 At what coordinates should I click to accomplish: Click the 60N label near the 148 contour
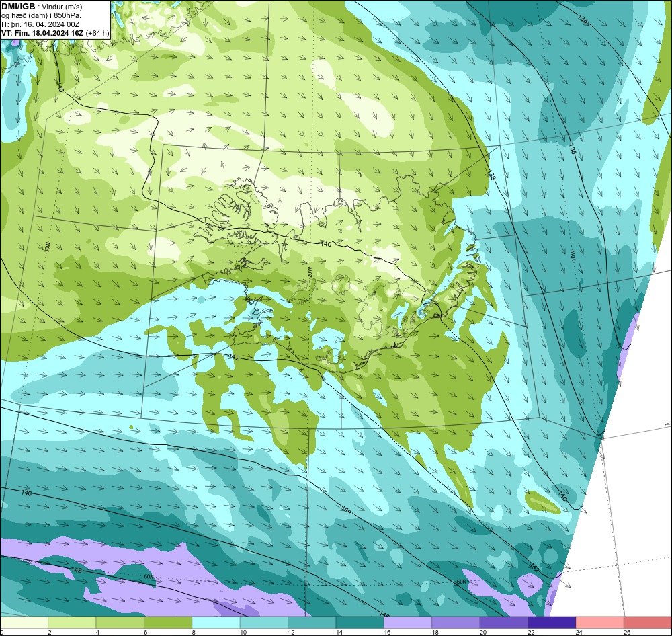point(149,577)
